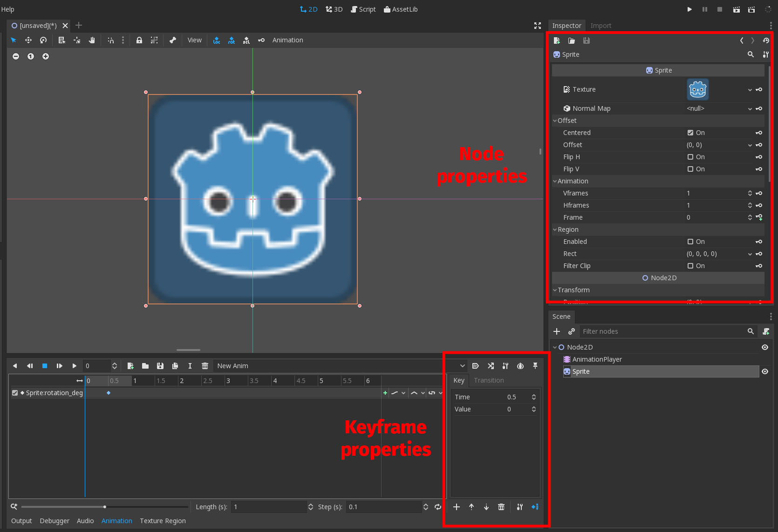Switch to the Import tab
This screenshot has height=532, width=778.
pos(601,26)
